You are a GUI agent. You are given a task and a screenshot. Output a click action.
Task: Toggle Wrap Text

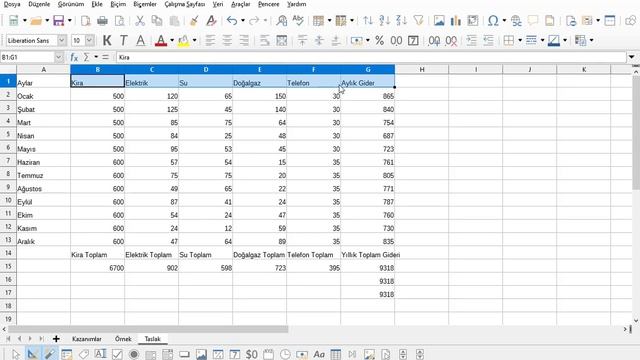[x=264, y=40]
